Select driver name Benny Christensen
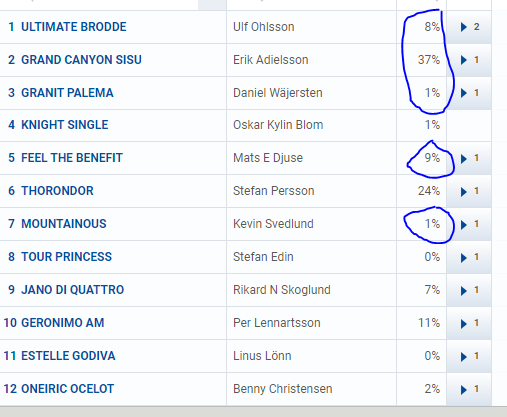 pos(282,389)
